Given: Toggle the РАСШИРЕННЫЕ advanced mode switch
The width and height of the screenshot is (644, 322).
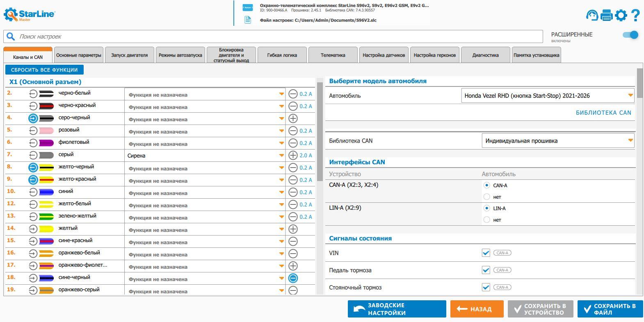Looking at the screenshot, I should 630,35.
